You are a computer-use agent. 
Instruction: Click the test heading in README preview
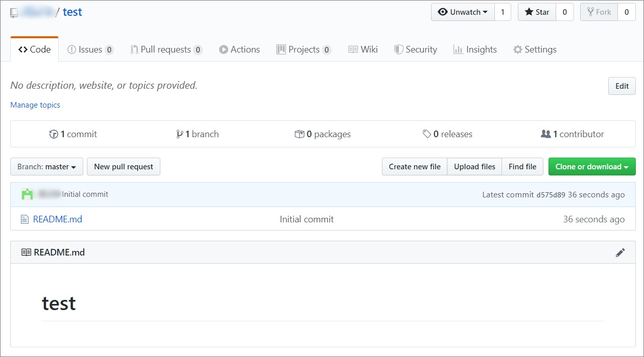click(59, 303)
